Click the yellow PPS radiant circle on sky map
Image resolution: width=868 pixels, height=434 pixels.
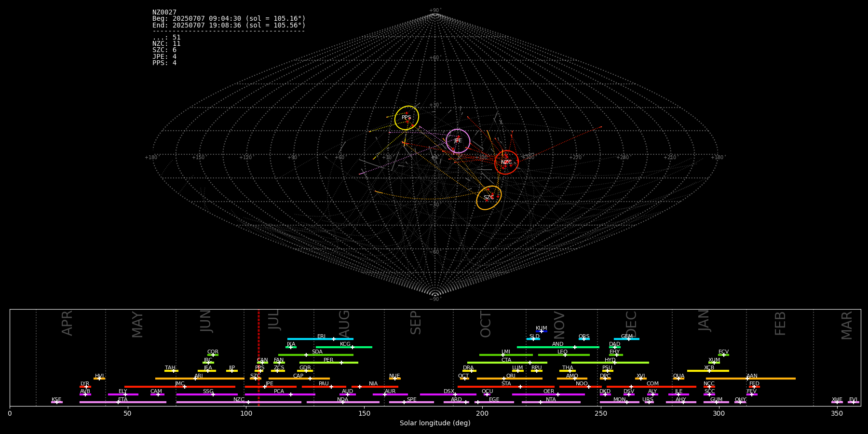point(407,118)
